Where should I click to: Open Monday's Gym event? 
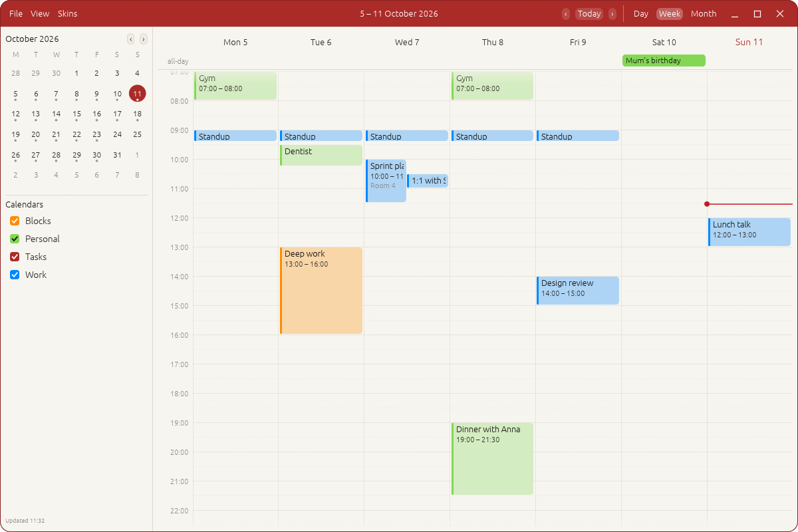tap(235, 86)
